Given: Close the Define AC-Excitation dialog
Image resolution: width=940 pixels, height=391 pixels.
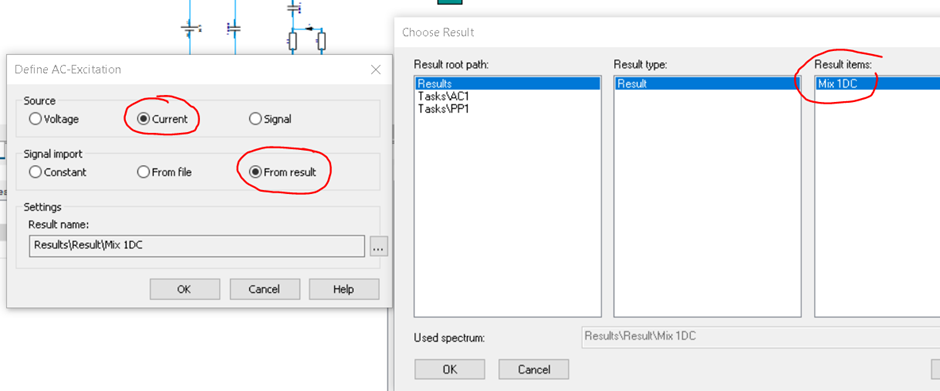Looking at the screenshot, I should click(376, 70).
